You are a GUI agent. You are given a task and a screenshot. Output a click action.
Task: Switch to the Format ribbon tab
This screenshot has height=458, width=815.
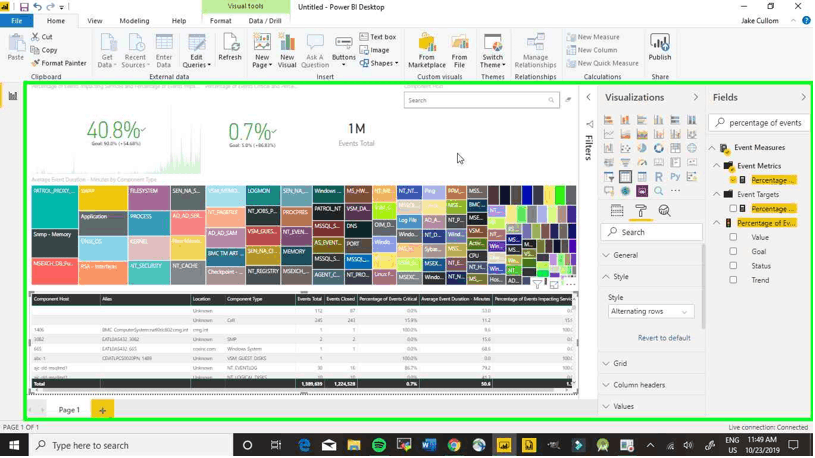pyautogui.click(x=220, y=21)
